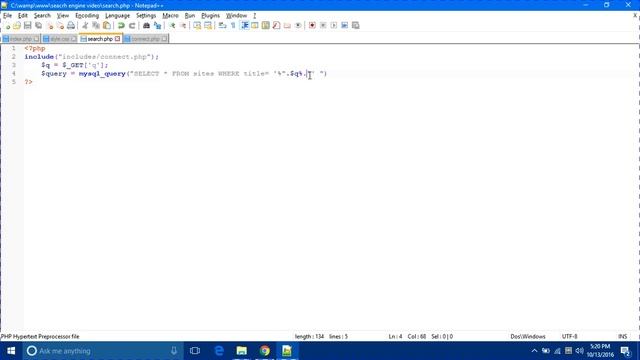Toggle word wrap toolbar button
Screen dimensions: 640x360
(222, 26)
